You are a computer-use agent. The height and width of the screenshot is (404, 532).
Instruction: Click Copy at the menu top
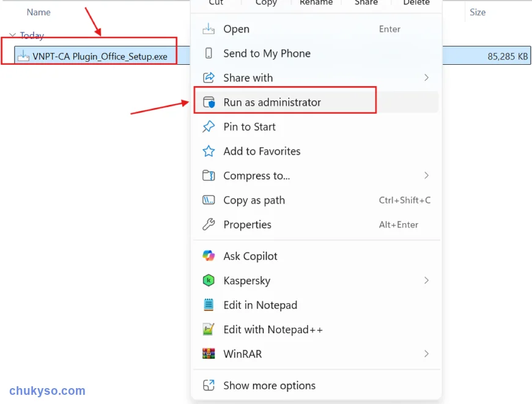[266, 2]
